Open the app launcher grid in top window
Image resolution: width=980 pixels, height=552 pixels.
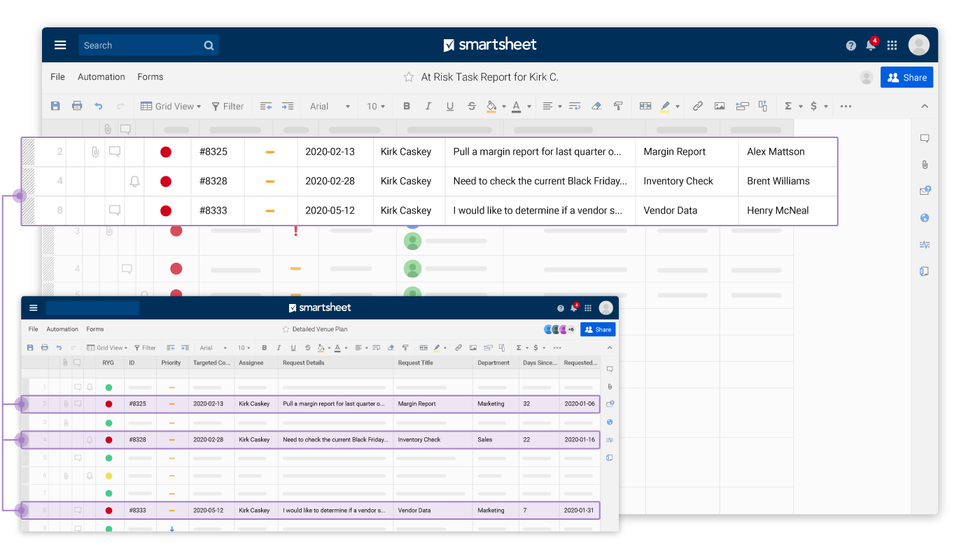tap(892, 46)
